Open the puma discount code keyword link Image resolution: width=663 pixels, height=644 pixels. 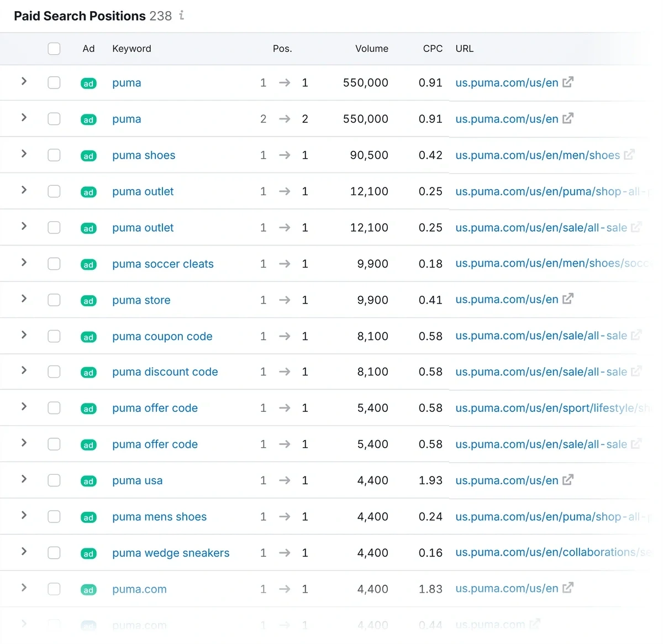tap(165, 372)
